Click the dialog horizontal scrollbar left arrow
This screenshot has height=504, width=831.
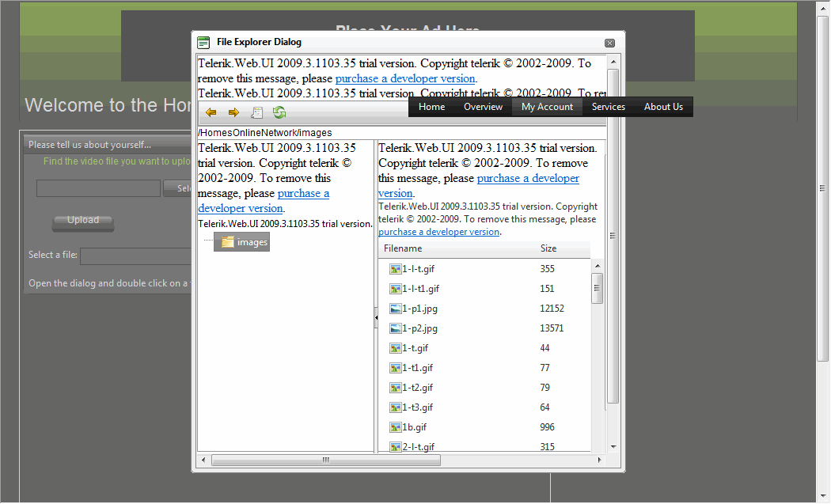[203, 460]
